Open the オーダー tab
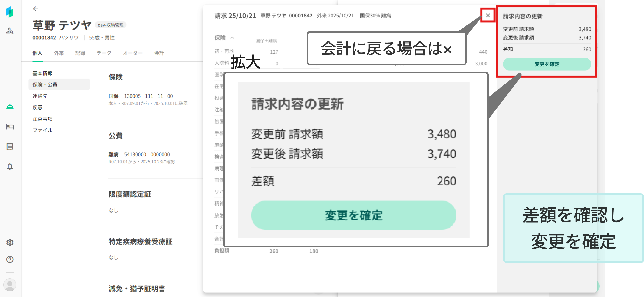The height and width of the screenshot is (297, 644). [132, 53]
